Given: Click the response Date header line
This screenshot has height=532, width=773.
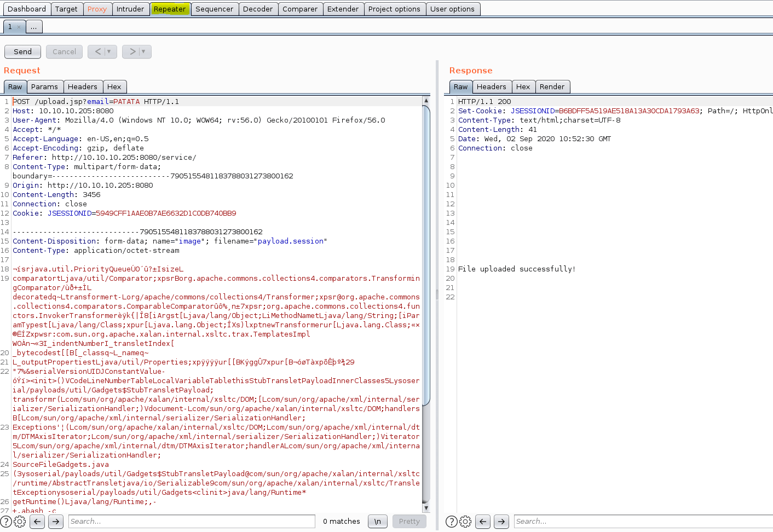Looking at the screenshot, I should 534,139.
